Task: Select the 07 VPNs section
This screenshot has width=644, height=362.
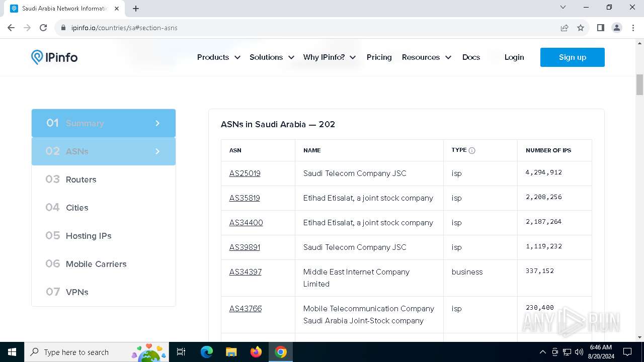Action: coord(104,292)
